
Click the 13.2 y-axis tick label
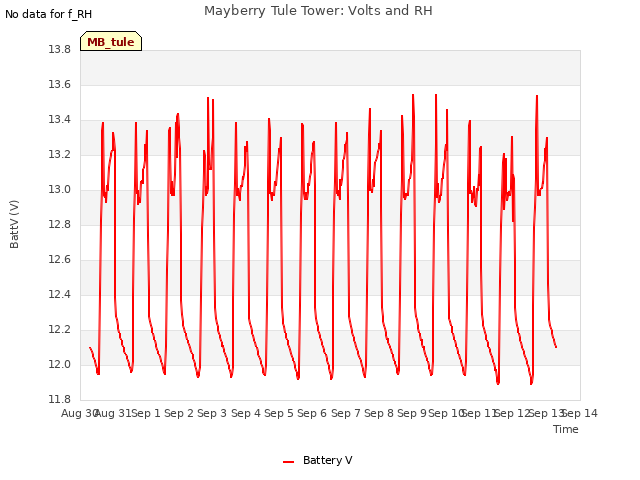60,155
